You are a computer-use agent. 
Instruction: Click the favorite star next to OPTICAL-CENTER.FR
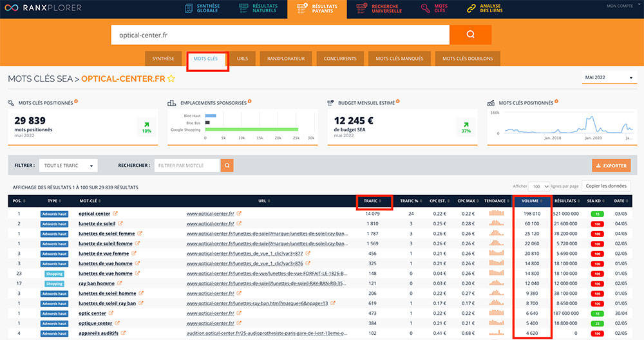coord(171,79)
